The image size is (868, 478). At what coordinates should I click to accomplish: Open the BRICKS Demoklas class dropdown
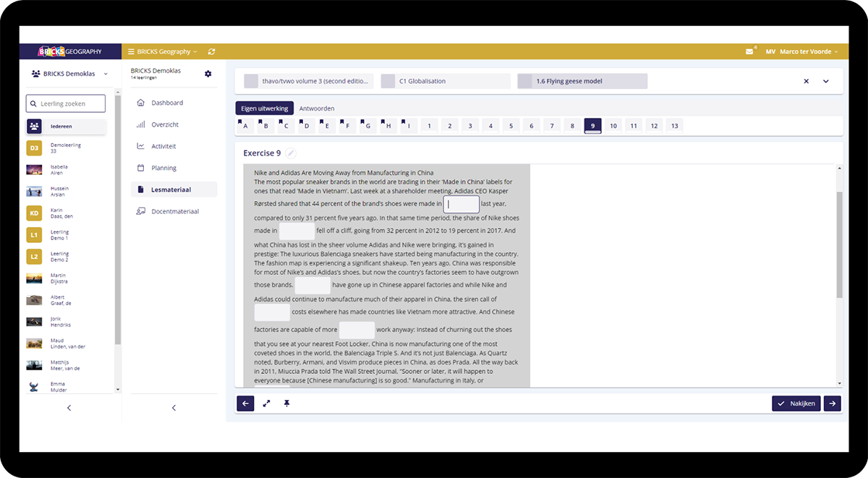pyautogui.click(x=69, y=74)
